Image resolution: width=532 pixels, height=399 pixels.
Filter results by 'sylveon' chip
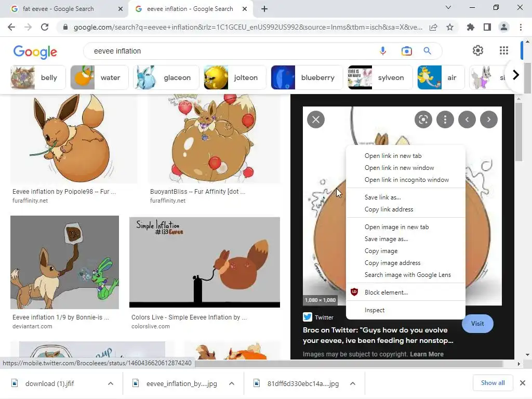click(380, 78)
